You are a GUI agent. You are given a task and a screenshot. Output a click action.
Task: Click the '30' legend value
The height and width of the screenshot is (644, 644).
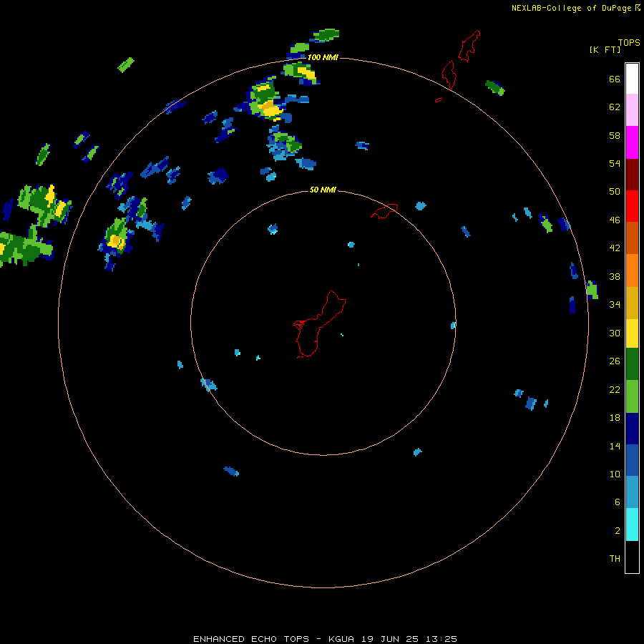(615, 333)
